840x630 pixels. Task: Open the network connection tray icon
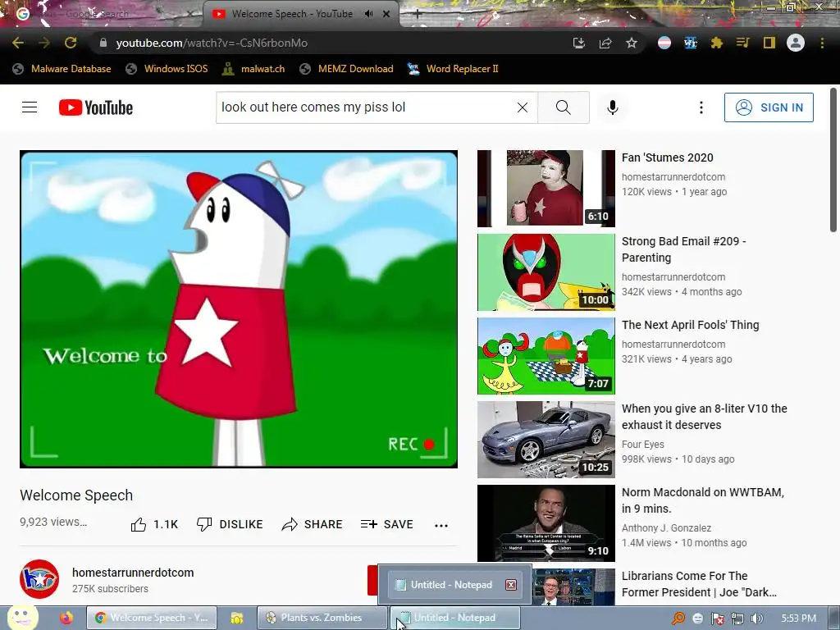click(737, 619)
